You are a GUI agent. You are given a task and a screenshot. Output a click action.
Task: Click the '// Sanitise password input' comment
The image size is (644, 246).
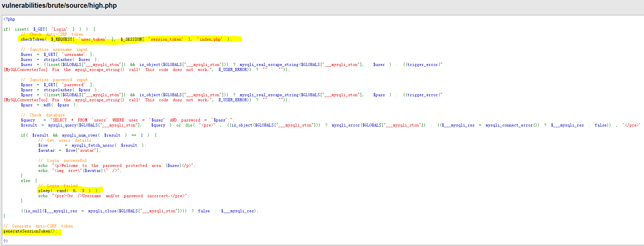pyautogui.click(x=54, y=80)
